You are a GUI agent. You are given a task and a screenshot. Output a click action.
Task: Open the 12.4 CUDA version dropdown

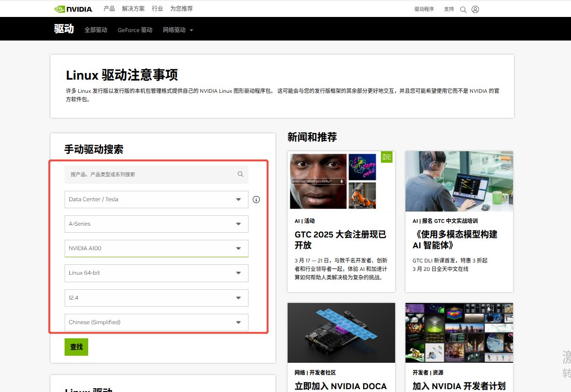point(157,298)
